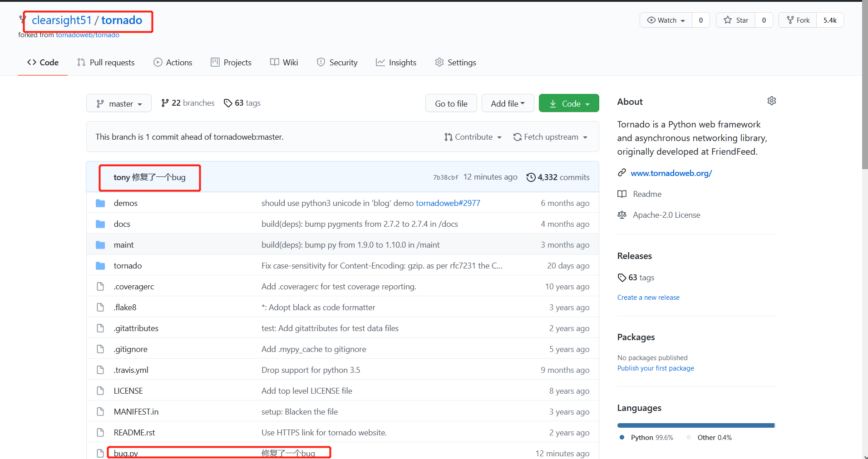Click the README.rst file icon
Viewport: 868px width, 459px height.
pyautogui.click(x=100, y=433)
